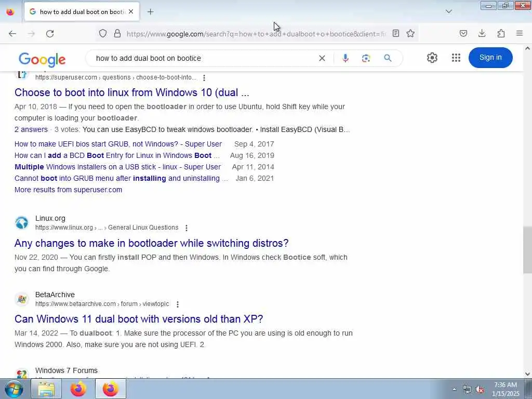Viewport: 532px width, 399px height.
Task: Open new tab with plus button
Action: (150, 12)
